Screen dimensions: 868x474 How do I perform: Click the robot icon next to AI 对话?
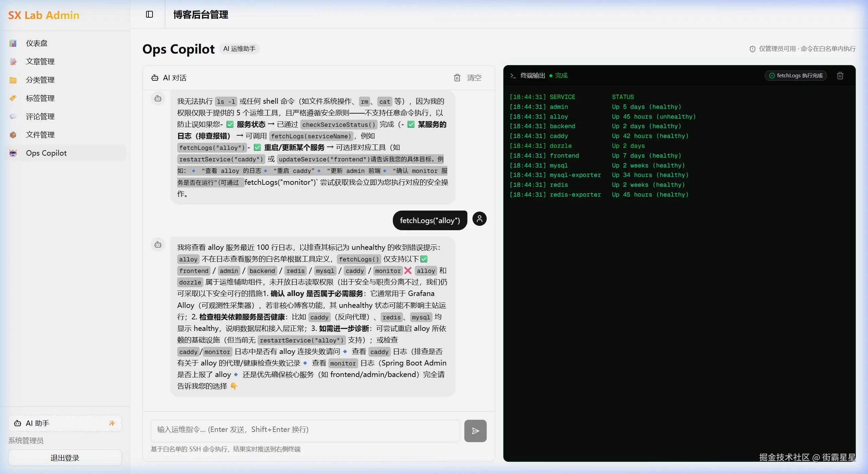click(155, 78)
